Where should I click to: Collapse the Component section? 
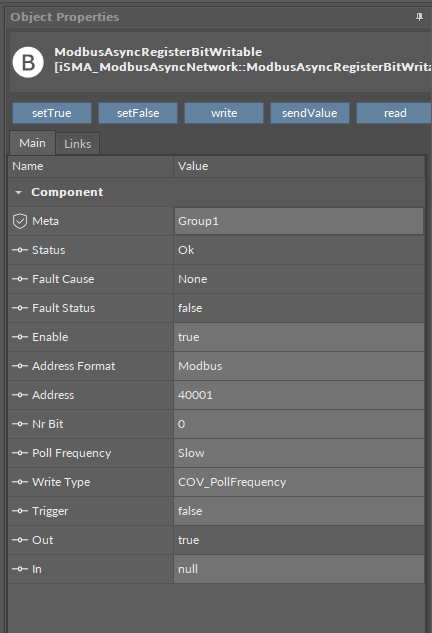pos(18,193)
